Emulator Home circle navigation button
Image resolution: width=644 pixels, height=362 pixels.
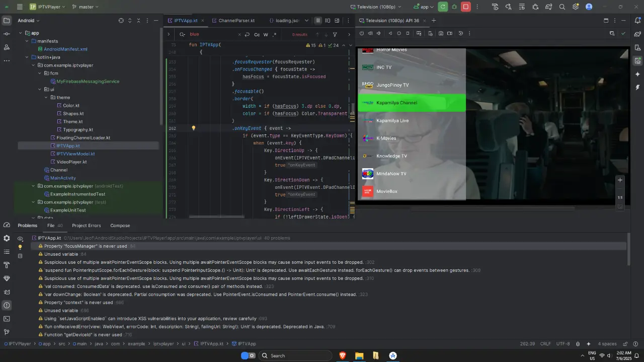click(399, 33)
